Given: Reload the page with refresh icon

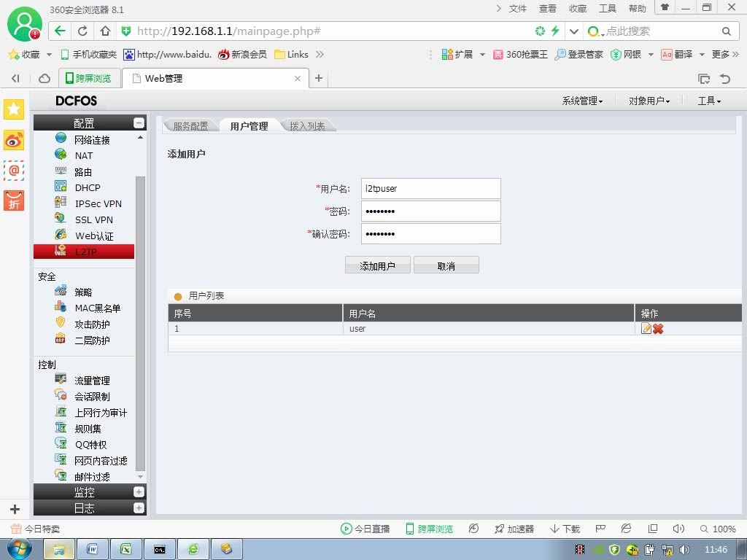Looking at the screenshot, I should [82, 31].
